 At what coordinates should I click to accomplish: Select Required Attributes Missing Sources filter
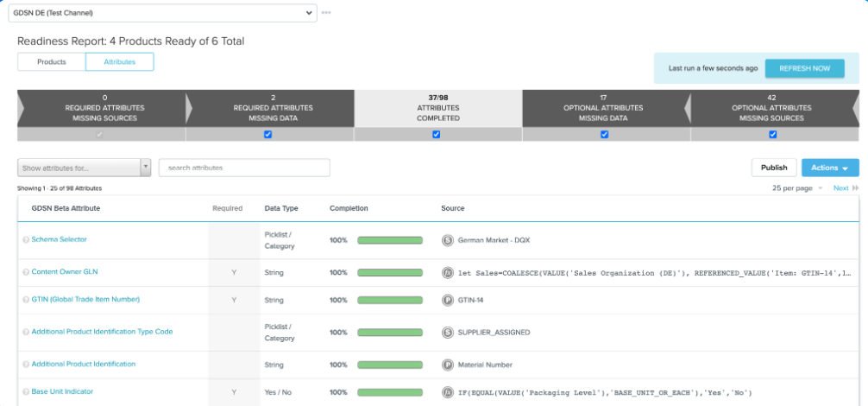coord(101,108)
